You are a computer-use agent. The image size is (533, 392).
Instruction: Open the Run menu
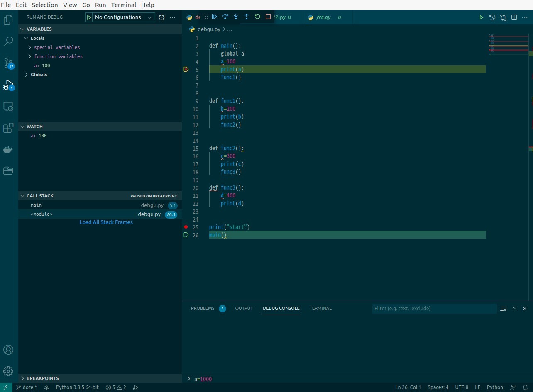pyautogui.click(x=100, y=5)
